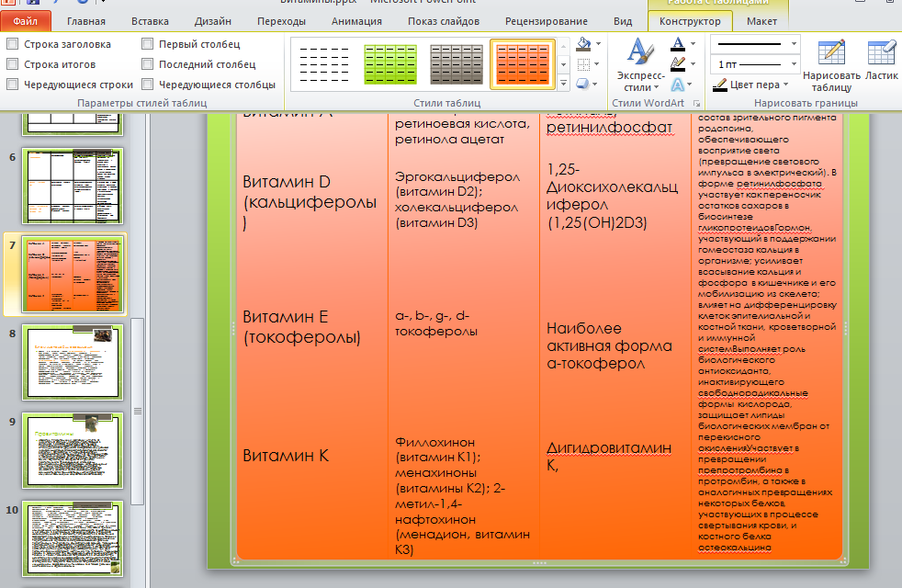Open the Файл tab

pyautogui.click(x=26, y=21)
